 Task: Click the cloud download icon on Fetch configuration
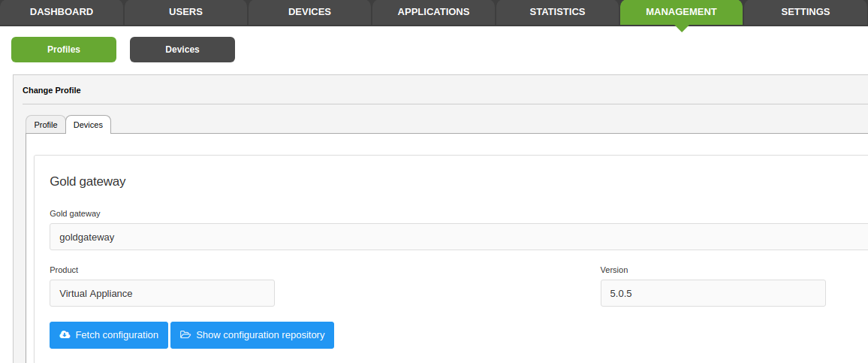pyautogui.click(x=65, y=335)
